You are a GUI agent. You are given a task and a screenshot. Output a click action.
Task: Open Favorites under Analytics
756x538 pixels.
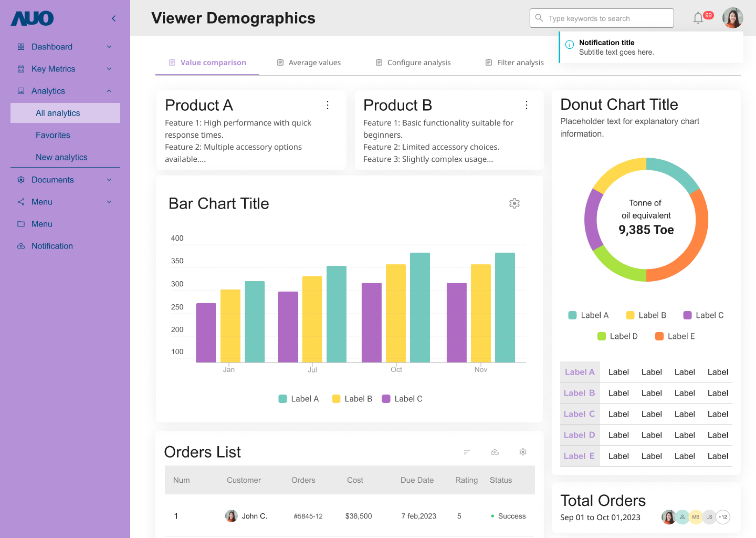[x=53, y=135]
